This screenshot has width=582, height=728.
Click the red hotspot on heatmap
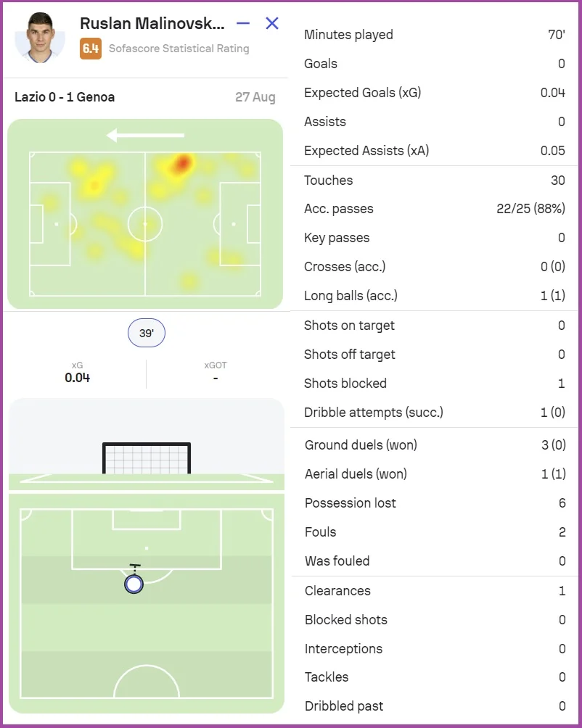(x=181, y=162)
